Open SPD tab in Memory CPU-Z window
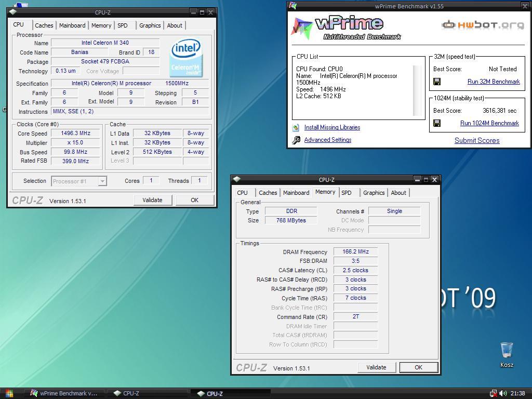The height and width of the screenshot is (399, 532). coord(347,193)
